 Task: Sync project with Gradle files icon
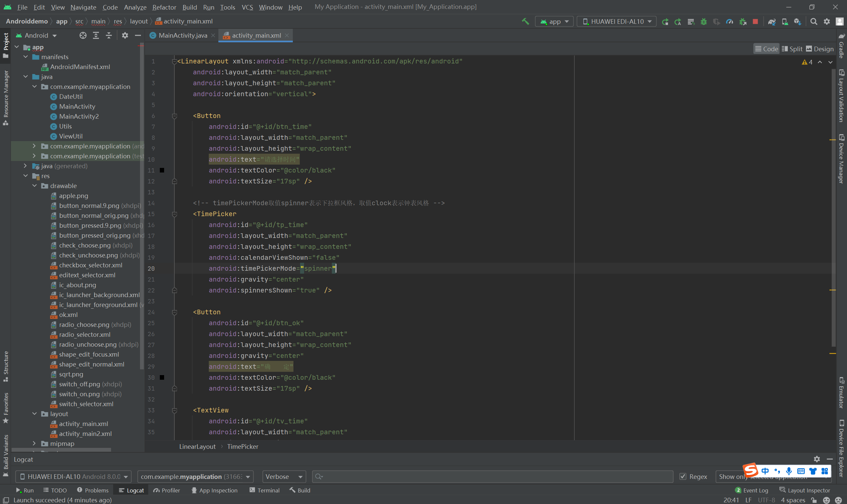click(x=772, y=21)
